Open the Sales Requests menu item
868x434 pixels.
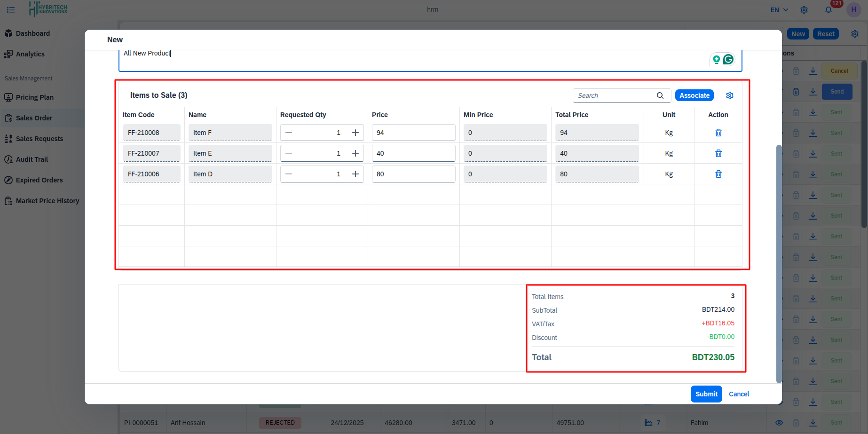tap(8, 138)
